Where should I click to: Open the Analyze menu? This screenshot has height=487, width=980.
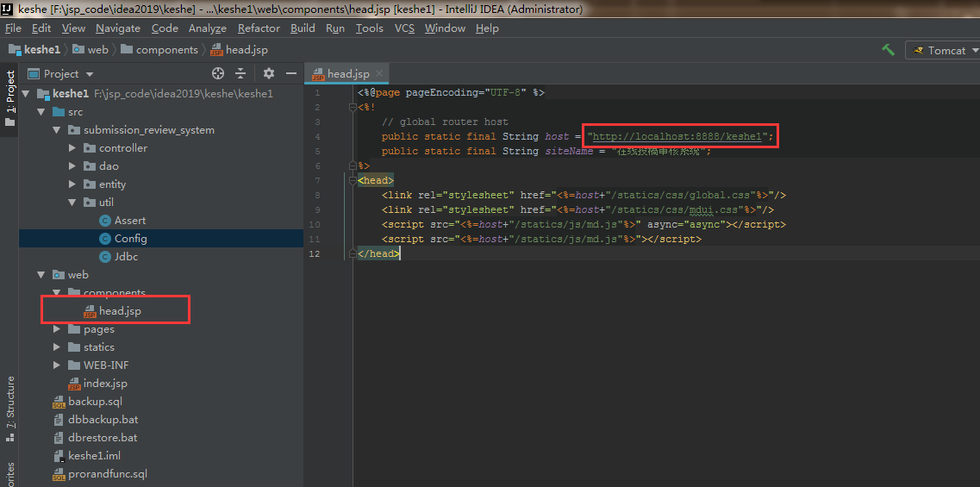pyautogui.click(x=208, y=28)
